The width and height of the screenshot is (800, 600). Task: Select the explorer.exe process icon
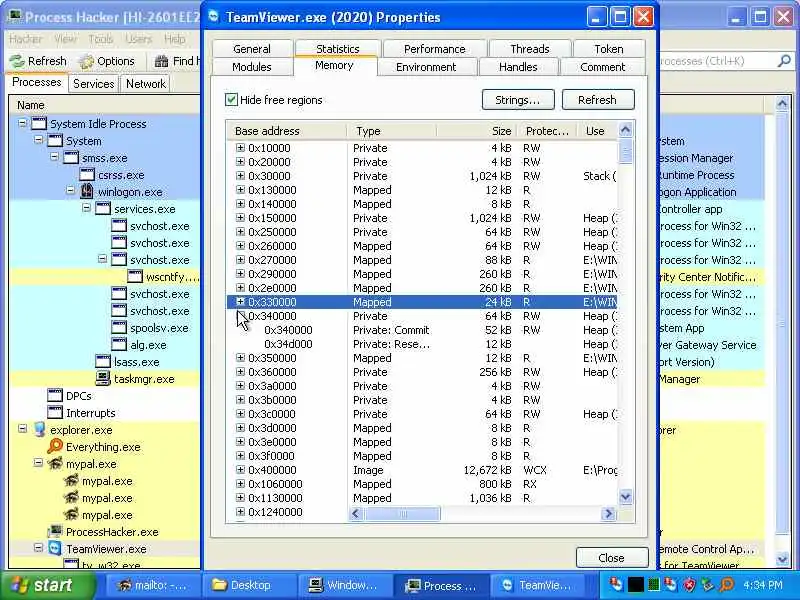click(39, 430)
